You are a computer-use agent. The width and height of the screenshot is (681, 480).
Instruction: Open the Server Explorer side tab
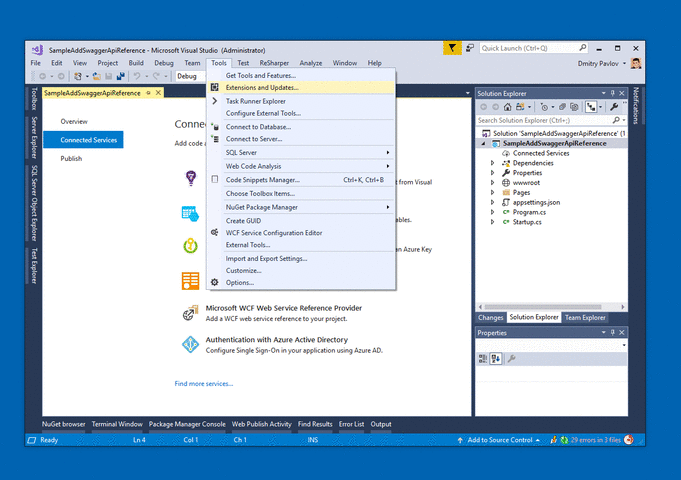[x=34, y=137]
